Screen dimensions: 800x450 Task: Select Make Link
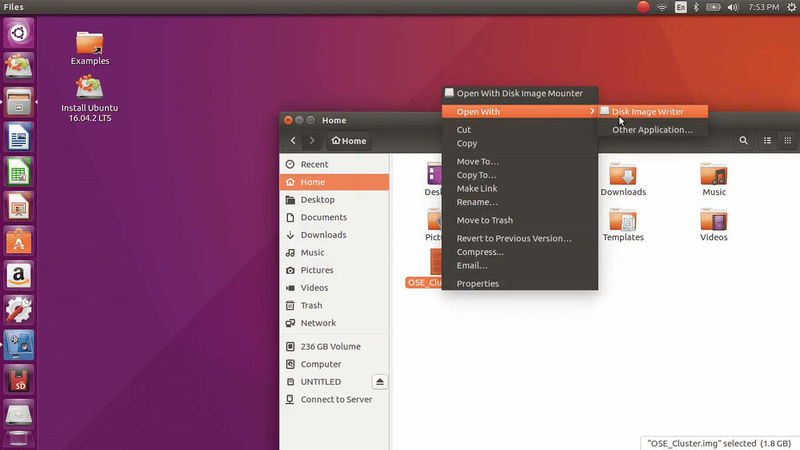(519, 188)
